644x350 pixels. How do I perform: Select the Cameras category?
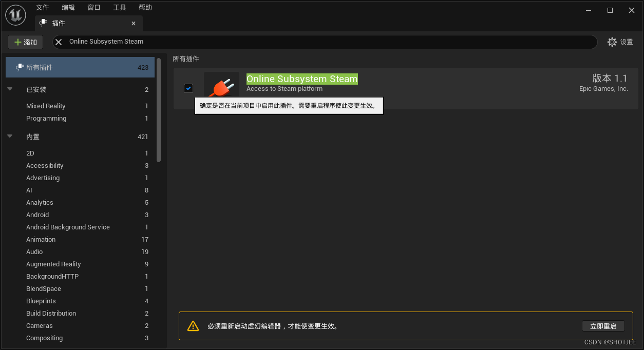pyautogui.click(x=80, y=325)
